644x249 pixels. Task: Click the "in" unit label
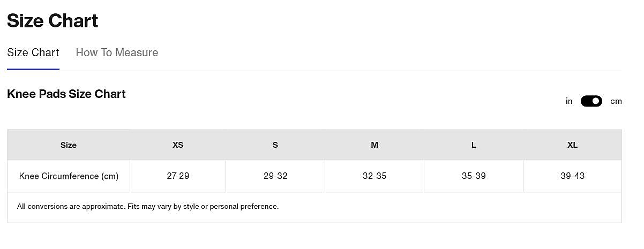click(569, 101)
